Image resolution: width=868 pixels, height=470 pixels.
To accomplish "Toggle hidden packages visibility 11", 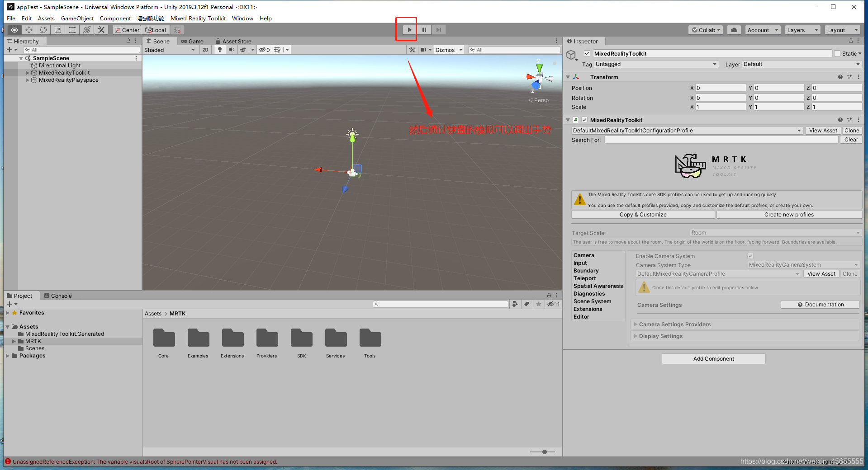I will tap(553, 304).
